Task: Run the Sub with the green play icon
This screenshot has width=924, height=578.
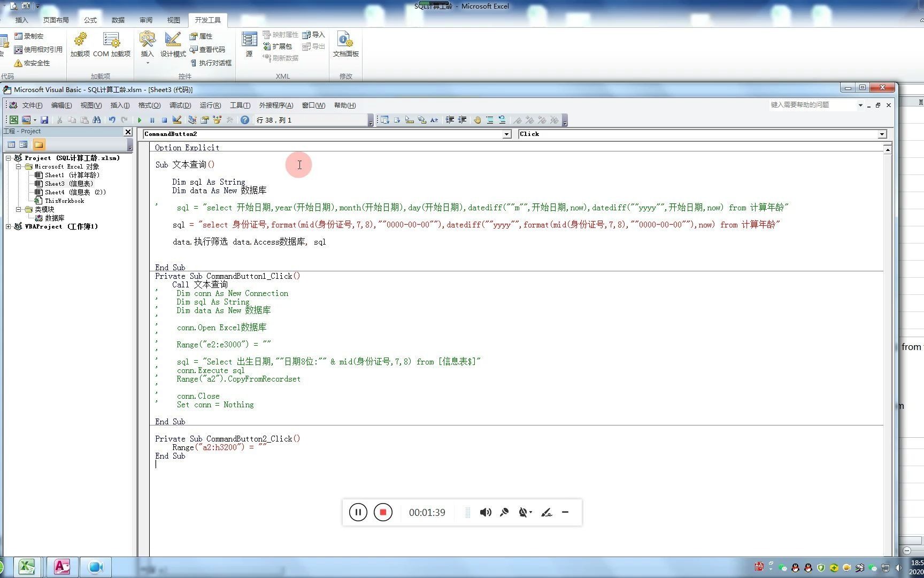Action: point(140,120)
